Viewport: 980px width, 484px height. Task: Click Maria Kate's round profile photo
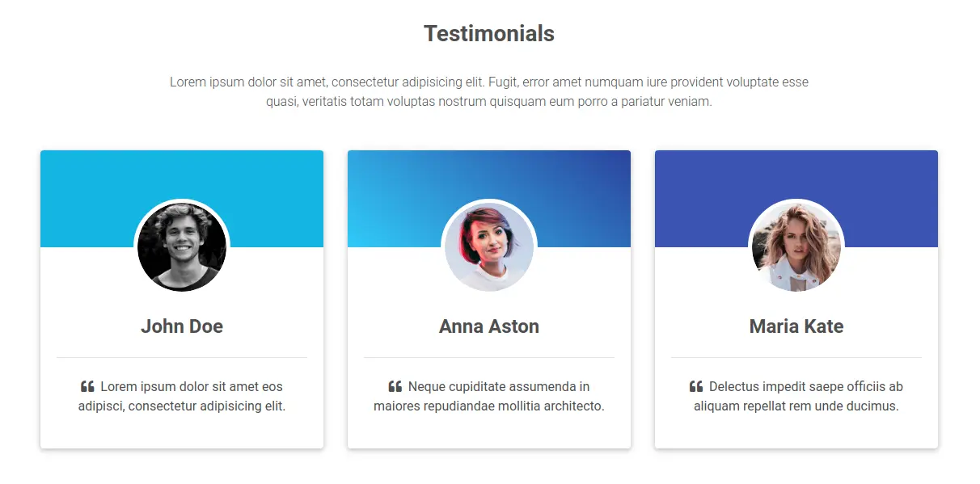click(x=796, y=247)
